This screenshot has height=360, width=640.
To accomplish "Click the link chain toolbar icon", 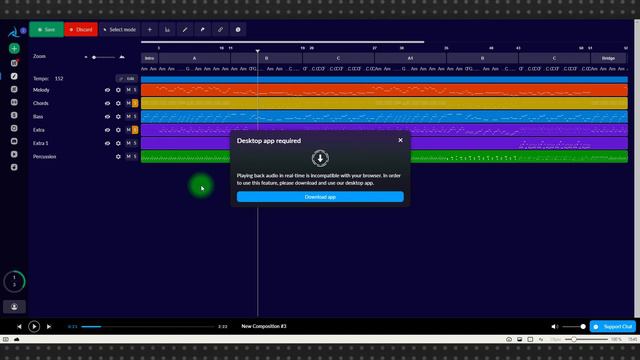I will 220,29.
